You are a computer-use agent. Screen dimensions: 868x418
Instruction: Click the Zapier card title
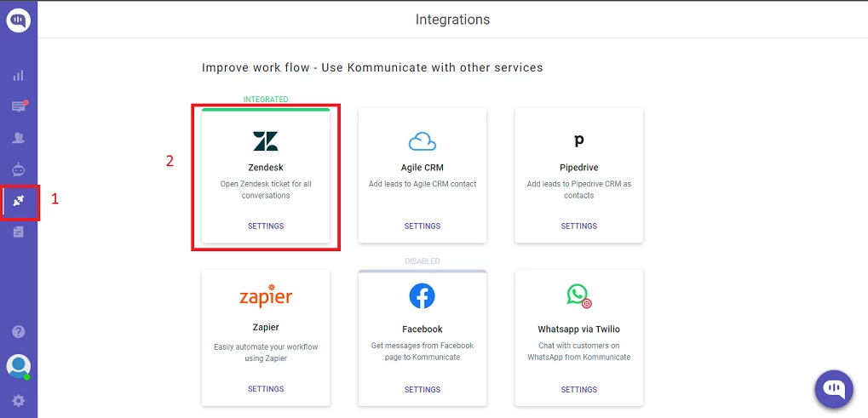coord(266,327)
